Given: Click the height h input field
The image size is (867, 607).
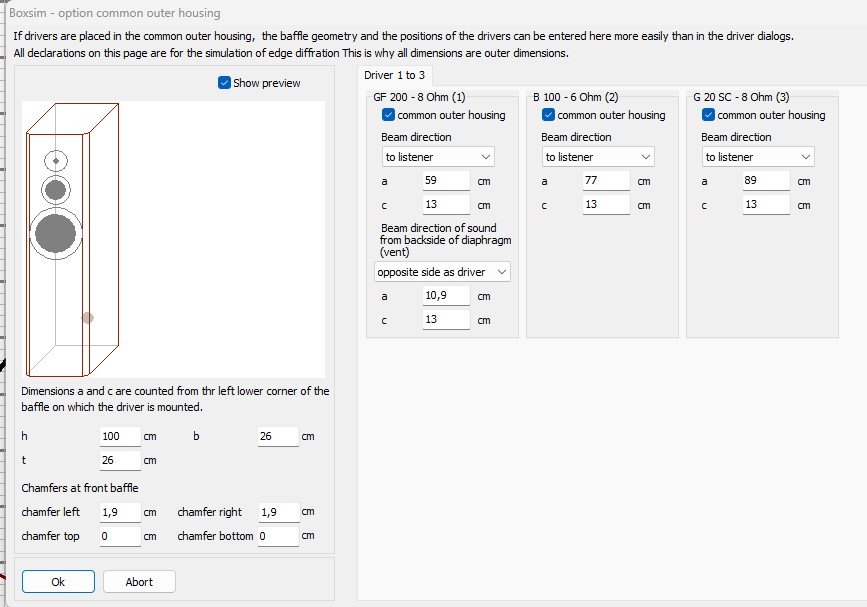Looking at the screenshot, I should click(x=121, y=436).
